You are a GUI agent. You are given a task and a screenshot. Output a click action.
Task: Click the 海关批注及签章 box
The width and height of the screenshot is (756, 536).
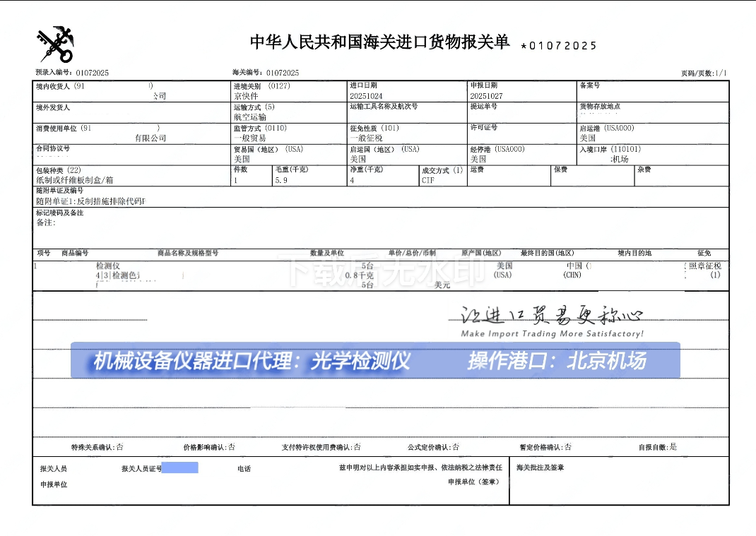pos(618,483)
